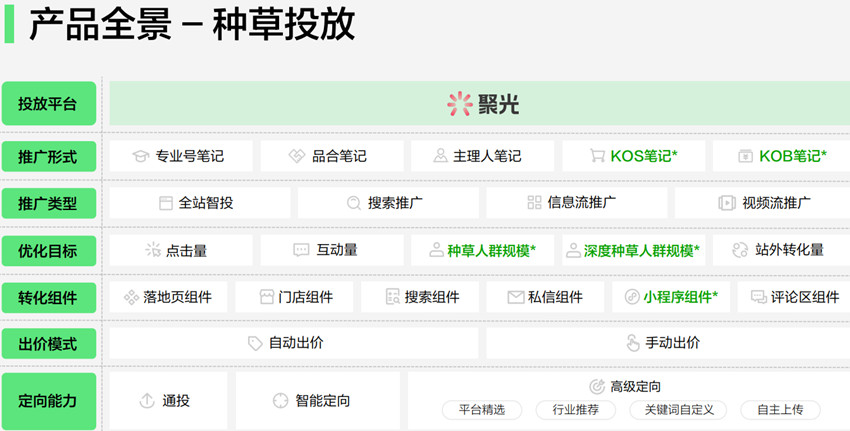Click the price tag icon beside 自动出价
Screen dimensions: 850x431
[x=255, y=343]
